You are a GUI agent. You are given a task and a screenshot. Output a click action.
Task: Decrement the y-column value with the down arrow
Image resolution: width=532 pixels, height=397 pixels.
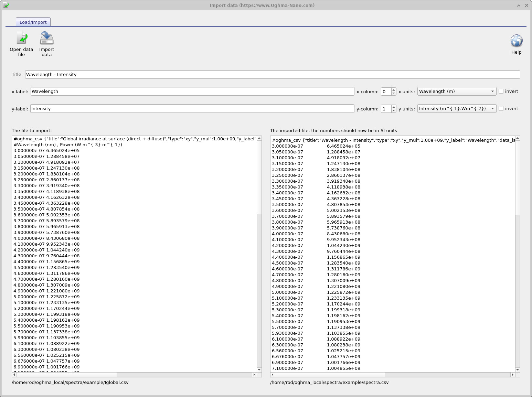point(393,110)
